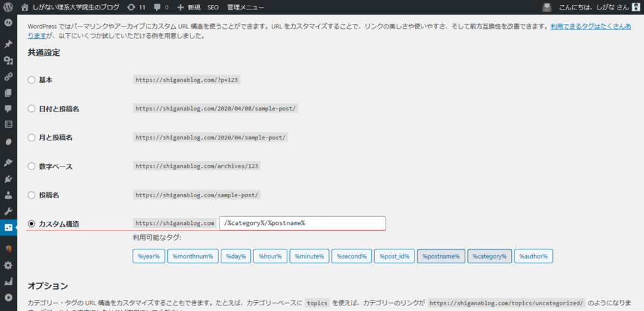Add the %author% tag button

pos(533,256)
